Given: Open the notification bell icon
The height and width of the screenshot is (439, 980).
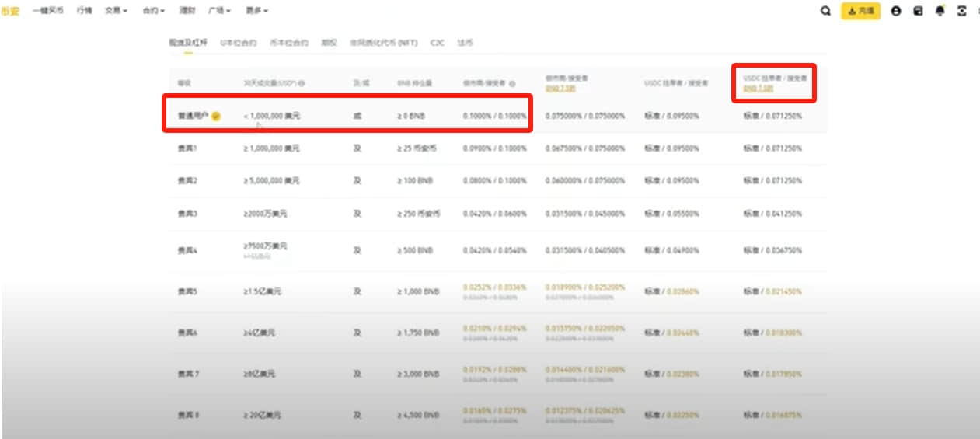Looking at the screenshot, I should pyautogui.click(x=940, y=11).
